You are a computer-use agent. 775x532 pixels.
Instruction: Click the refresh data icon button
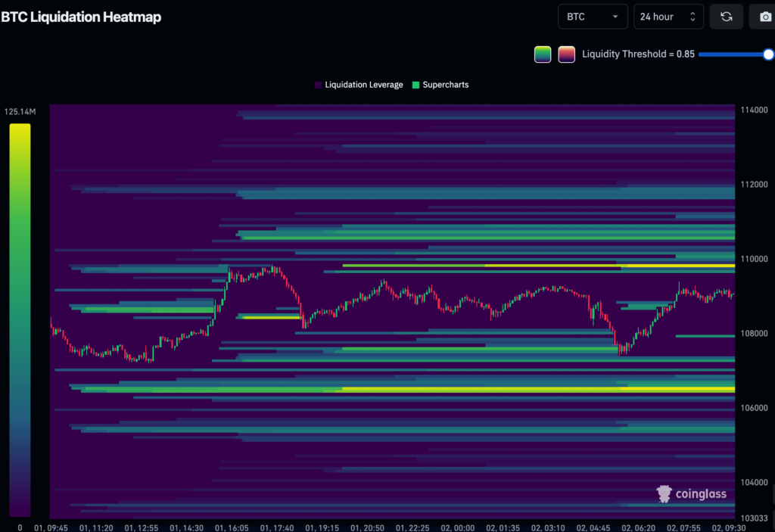point(726,17)
